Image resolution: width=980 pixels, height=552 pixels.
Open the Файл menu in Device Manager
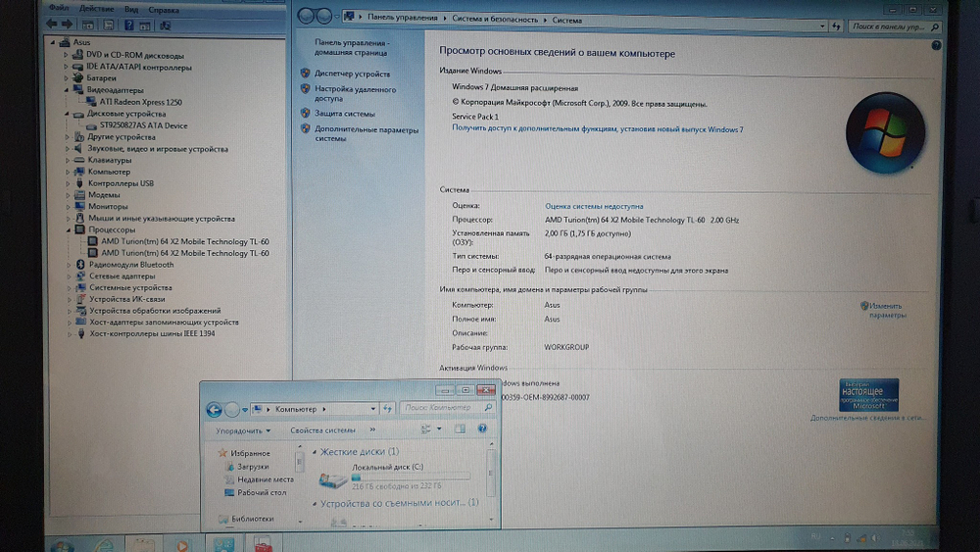(60, 8)
